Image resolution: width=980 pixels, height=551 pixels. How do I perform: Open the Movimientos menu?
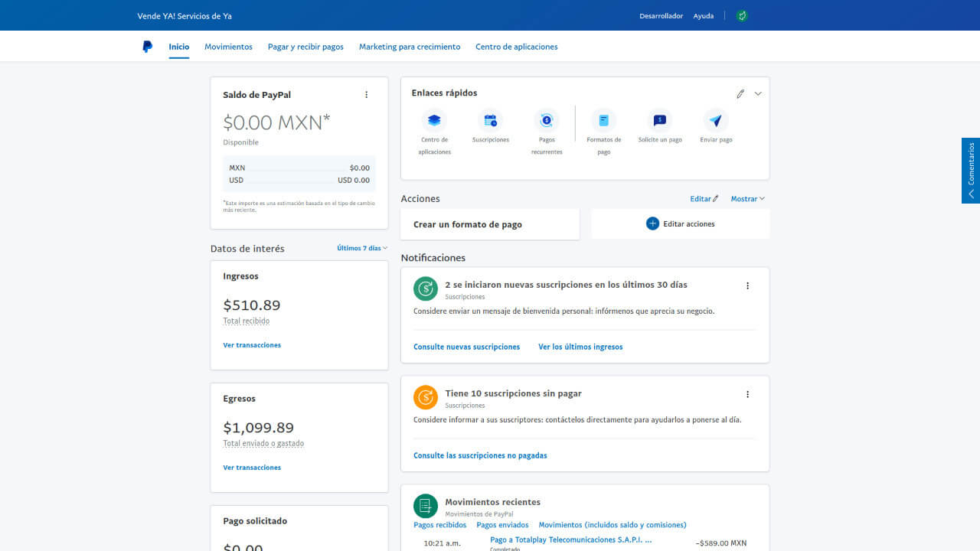228,47
